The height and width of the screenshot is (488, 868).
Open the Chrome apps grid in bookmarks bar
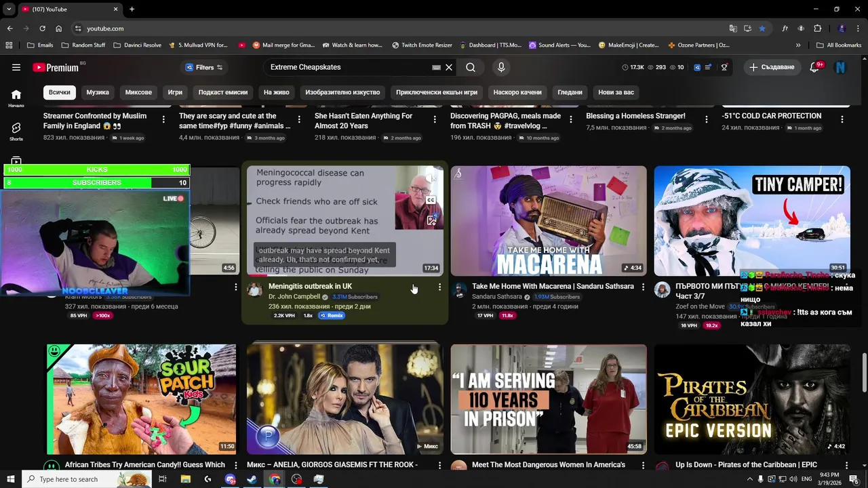(x=9, y=45)
